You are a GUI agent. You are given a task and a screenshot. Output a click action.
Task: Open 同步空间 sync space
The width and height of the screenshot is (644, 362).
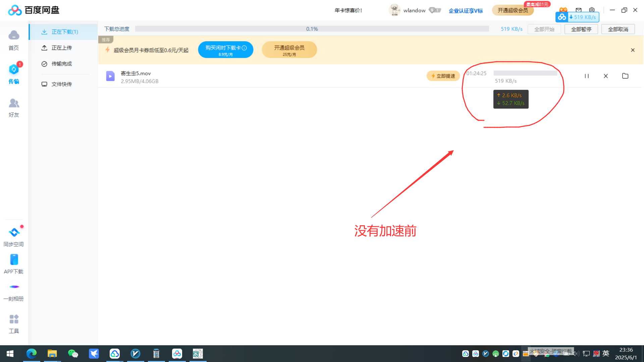tap(14, 237)
